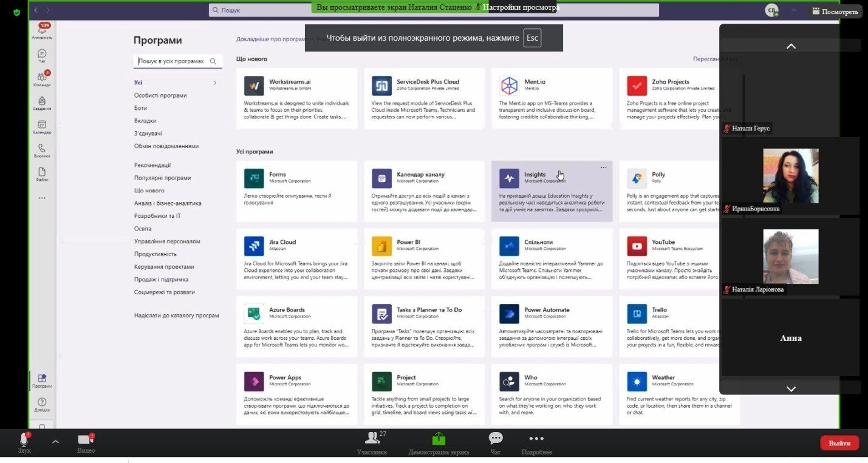The width and height of the screenshot is (868, 463).
Task: Click the Forms app icon
Action: pyautogui.click(x=254, y=178)
